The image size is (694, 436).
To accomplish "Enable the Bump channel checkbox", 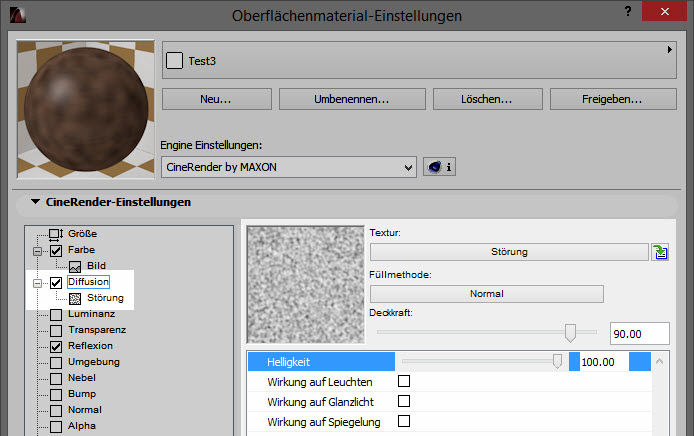I will point(56,394).
